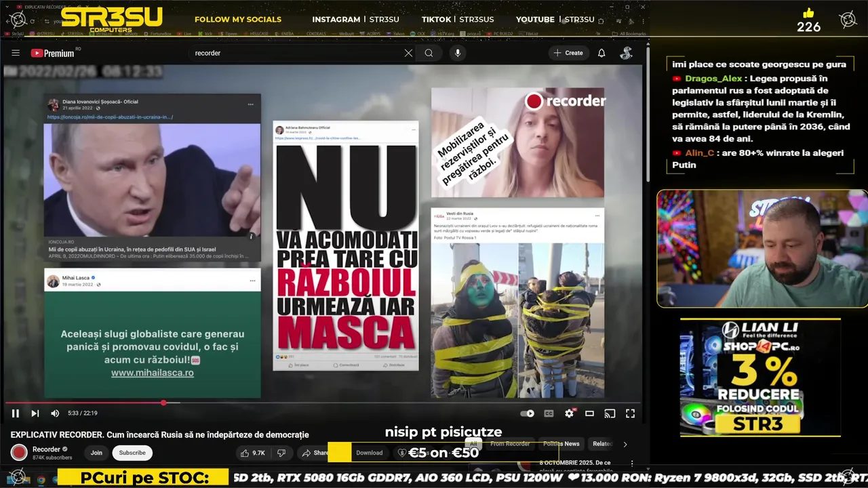Select the 'From Recorder' filter chip

(510, 444)
